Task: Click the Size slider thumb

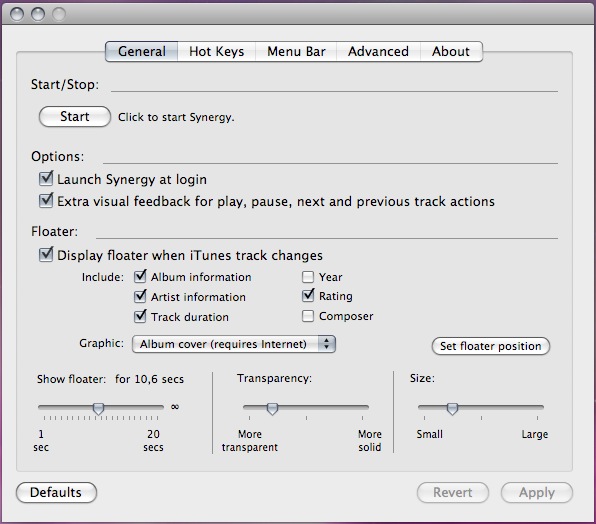Action: coord(452,409)
